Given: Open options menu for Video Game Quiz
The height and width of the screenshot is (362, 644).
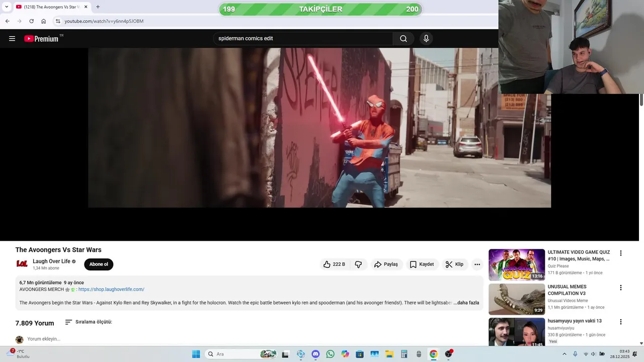Looking at the screenshot, I should point(620,253).
